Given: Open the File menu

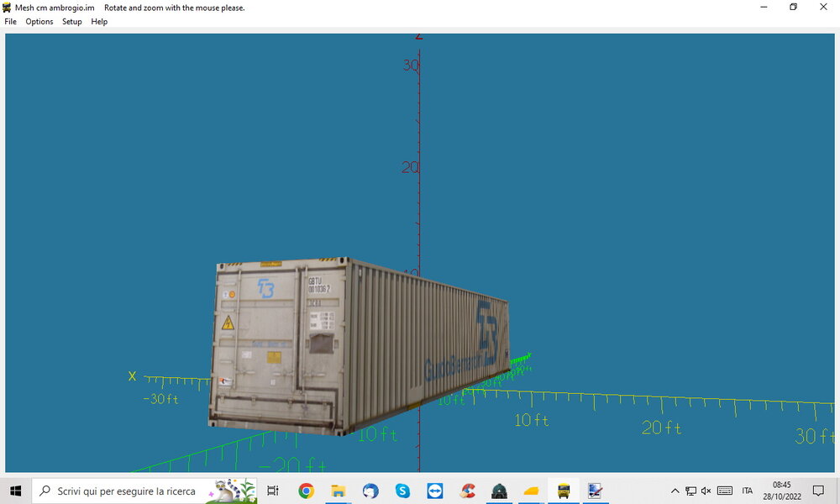Looking at the screenshot, I should tap(10, 22).
